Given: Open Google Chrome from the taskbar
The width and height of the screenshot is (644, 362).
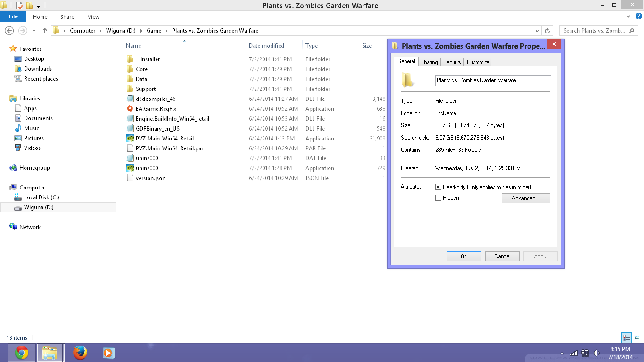Looking at the screenshot, I should (x=21, y=353).
